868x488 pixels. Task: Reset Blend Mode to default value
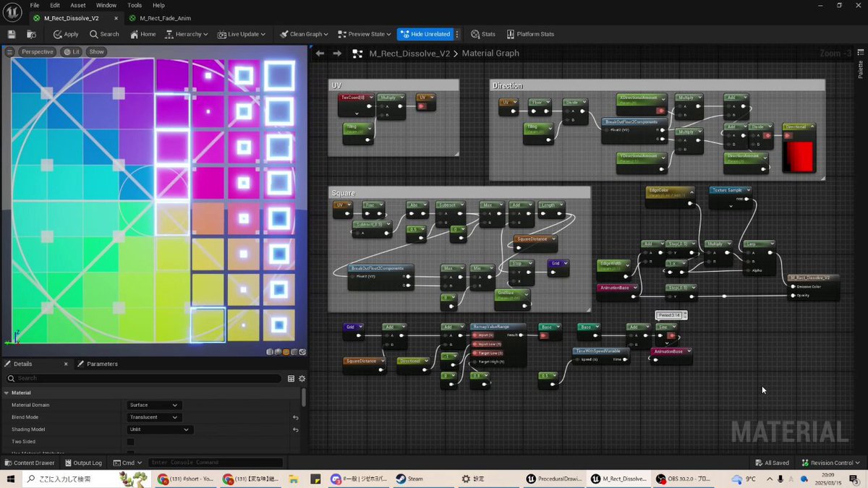[295, 417]
